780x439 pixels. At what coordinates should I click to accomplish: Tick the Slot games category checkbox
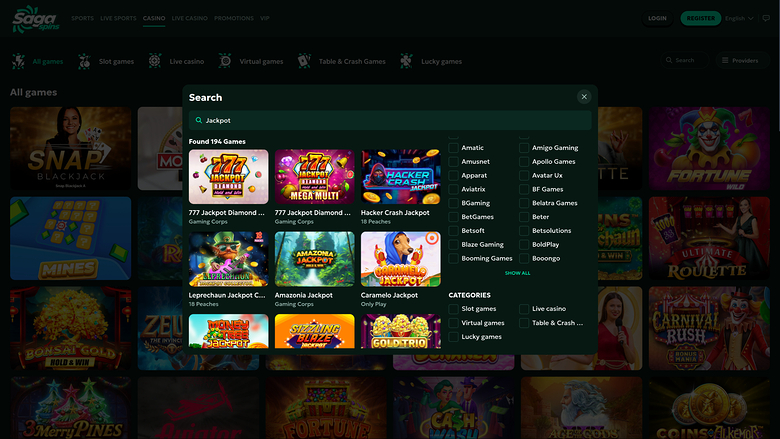pyautogui.click(x=454, y=309)
